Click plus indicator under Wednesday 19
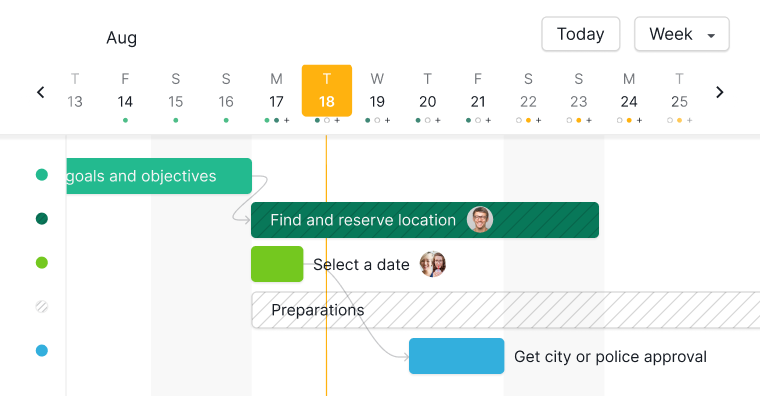This screenshot has width=760, height=396. pyautogui.click(x=387, y=120)
